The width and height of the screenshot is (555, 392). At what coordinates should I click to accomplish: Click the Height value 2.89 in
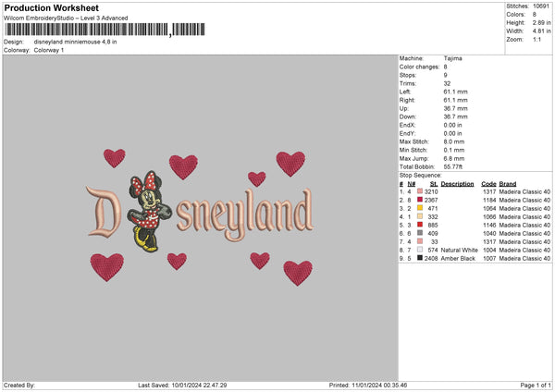[x=541, y=22]
